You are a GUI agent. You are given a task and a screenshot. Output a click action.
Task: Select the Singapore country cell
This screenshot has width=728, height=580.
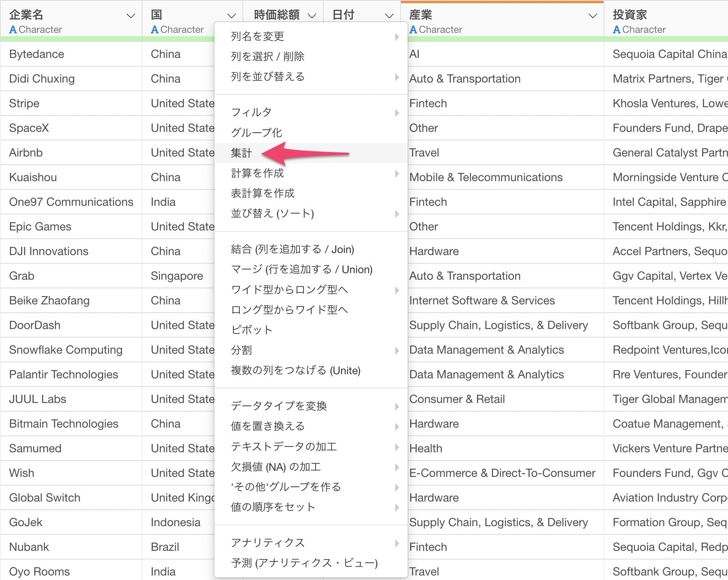click(178, 276)
